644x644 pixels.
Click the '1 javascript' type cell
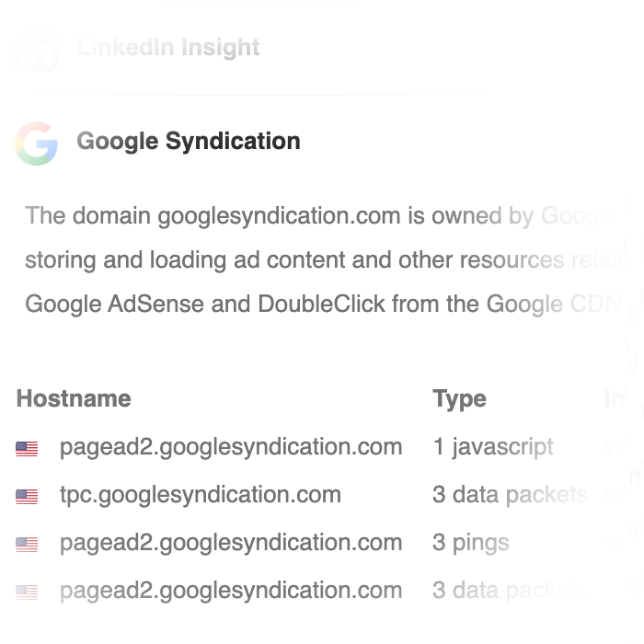point(493,447)
